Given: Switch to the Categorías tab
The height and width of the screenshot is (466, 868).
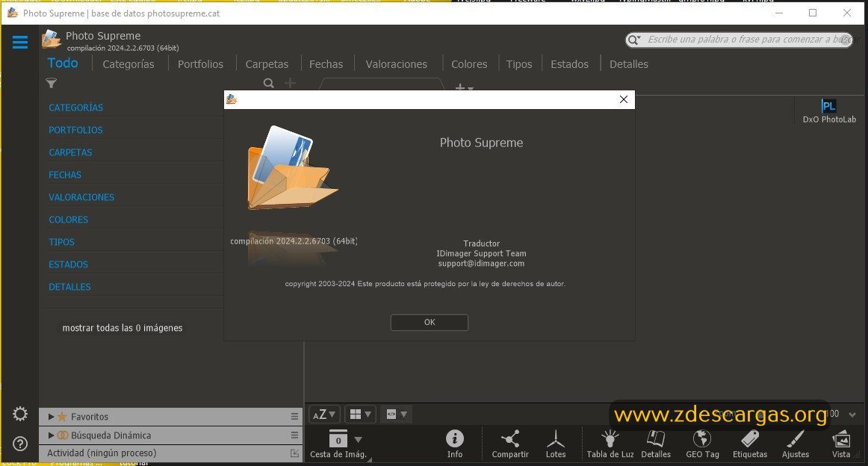Looking at the screenshot, I should (x=128, y=64).
